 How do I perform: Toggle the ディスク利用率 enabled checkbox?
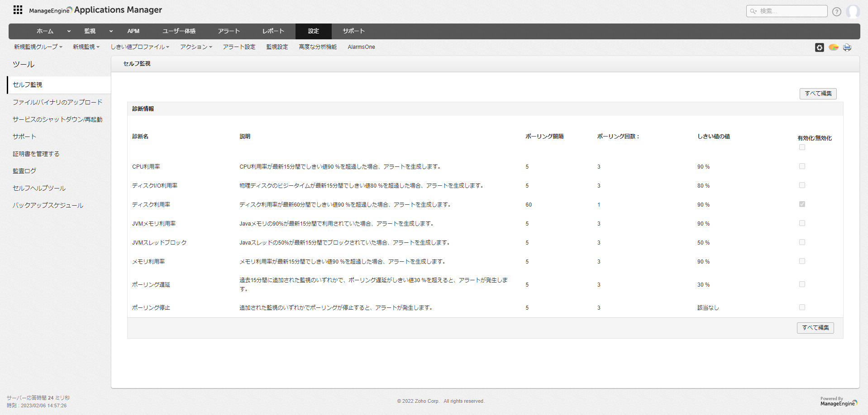(x=802, y=204)
